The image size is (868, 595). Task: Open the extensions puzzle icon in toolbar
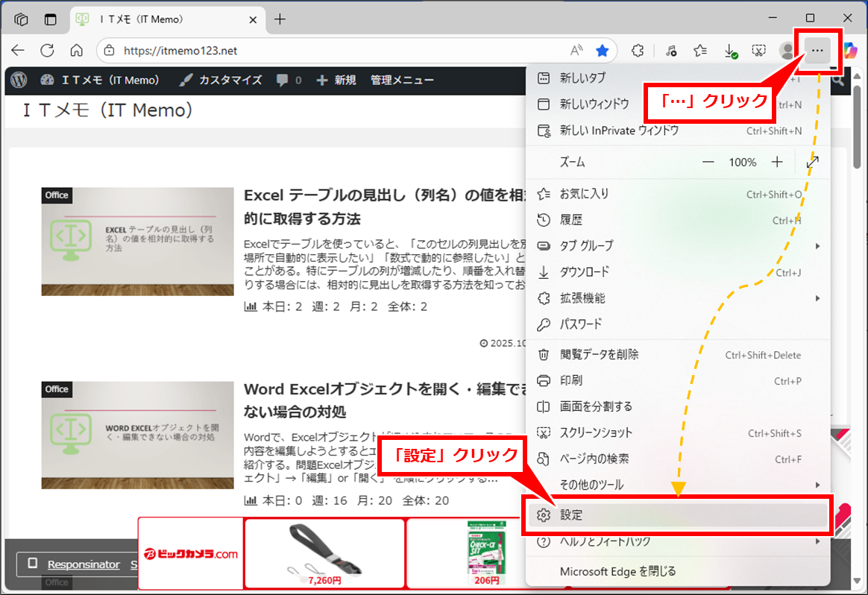click(x=638, y=51)
